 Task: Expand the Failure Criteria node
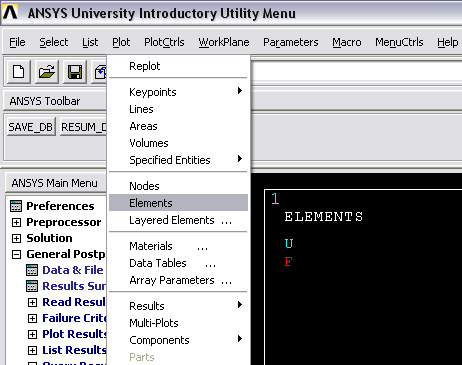pos(32,318)
